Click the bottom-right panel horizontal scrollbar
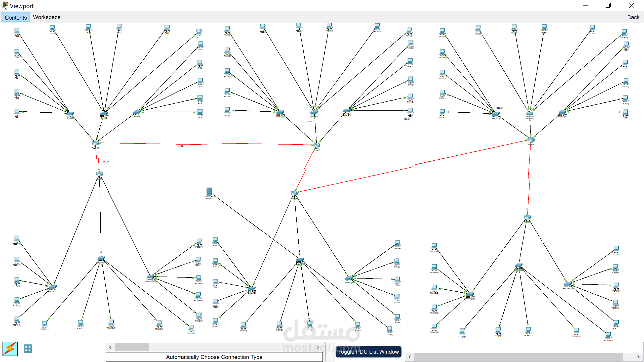 (518, 357)
